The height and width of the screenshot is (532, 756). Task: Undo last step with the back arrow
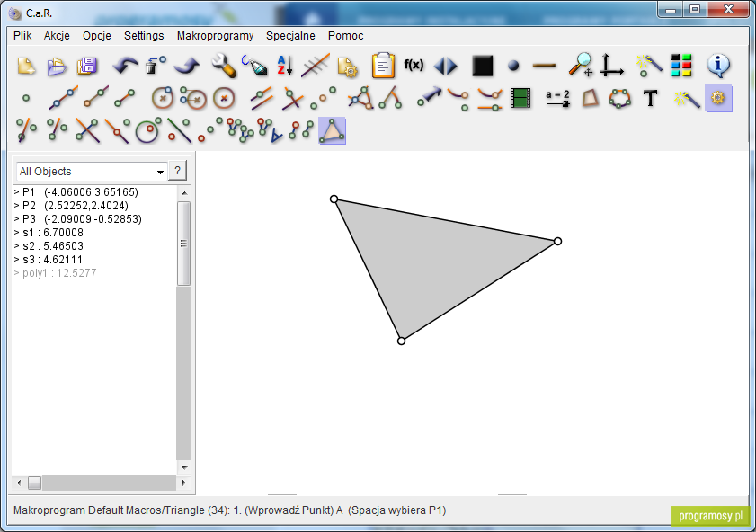click(x=125, y=66)
